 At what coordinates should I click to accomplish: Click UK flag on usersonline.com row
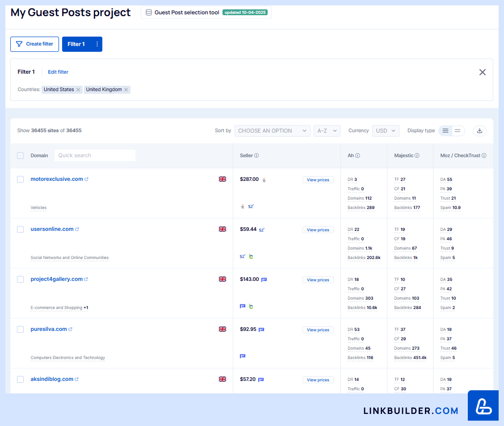coord(223,230)
